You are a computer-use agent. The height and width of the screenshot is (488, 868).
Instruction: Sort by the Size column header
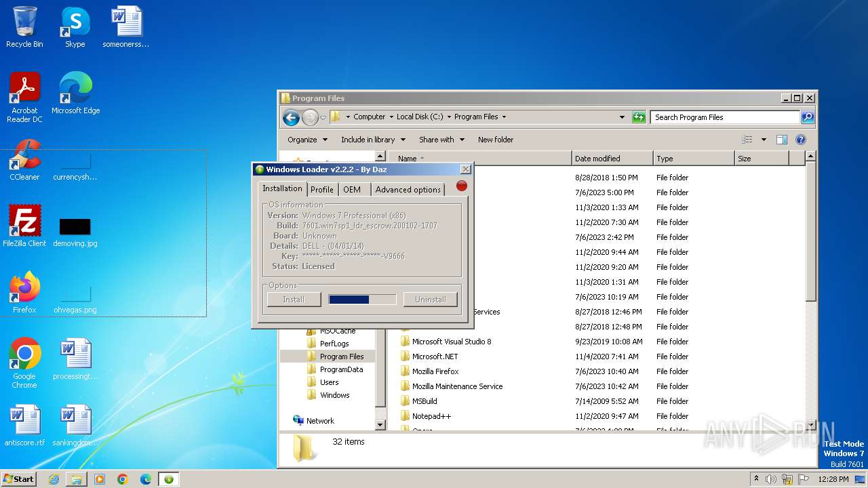point(762,159)
